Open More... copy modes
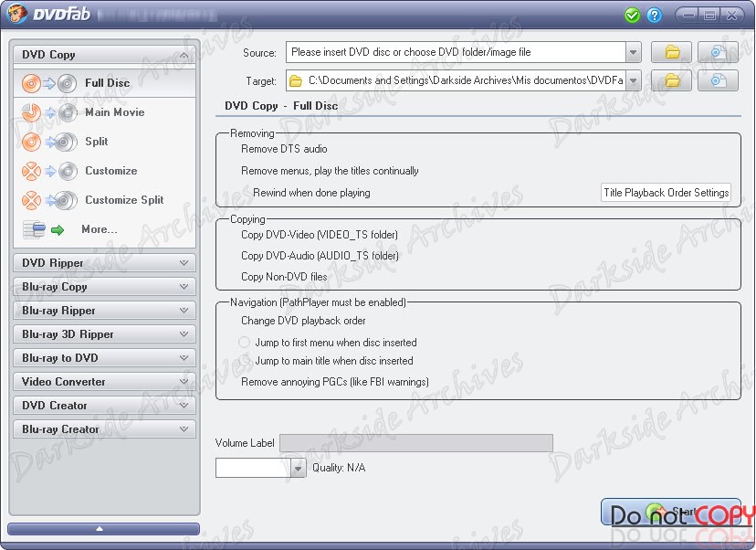The image size is (756, 550). (x=105, y=229)
